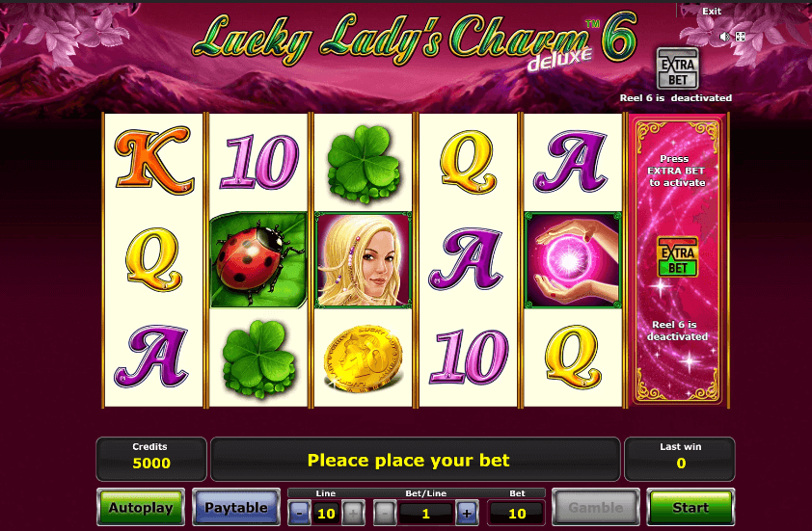This screenshot has height=531, width=812.
Task: Click the gold coin symbol
Action: click(363, 358)
